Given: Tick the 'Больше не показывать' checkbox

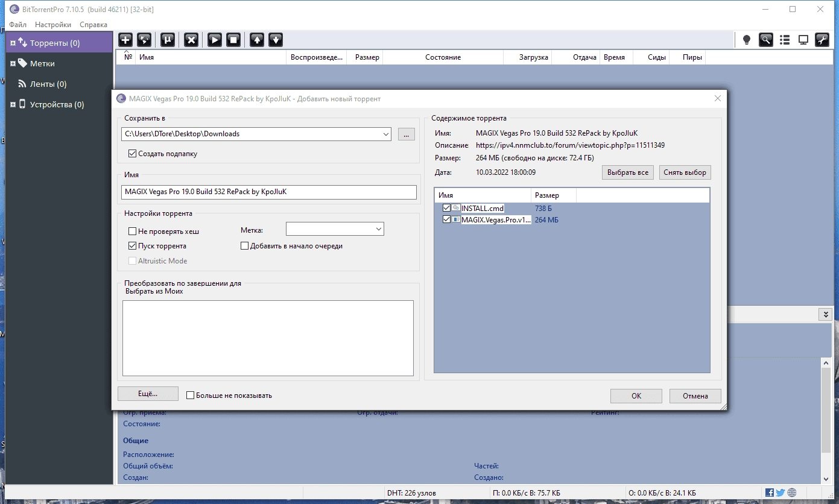Looking at the screenshot, I should [191, 395].
